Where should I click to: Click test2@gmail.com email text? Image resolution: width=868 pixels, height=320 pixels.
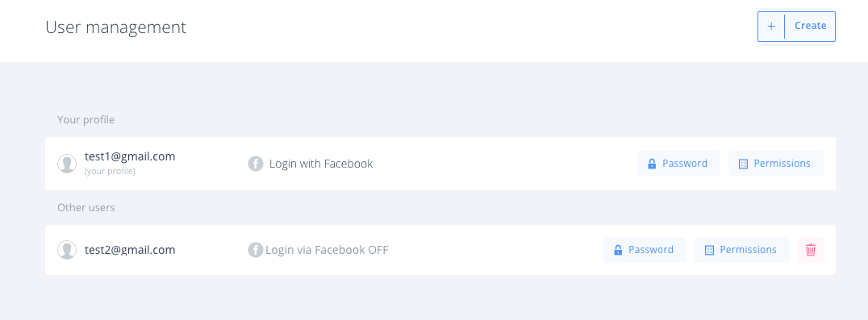point(130,250)
